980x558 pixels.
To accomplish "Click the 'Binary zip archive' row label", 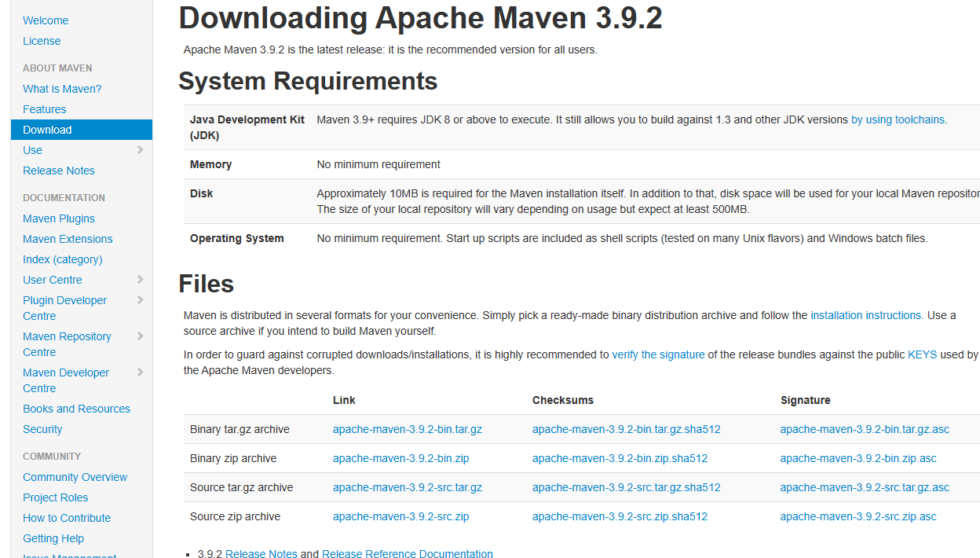I will tap(233, 458).
